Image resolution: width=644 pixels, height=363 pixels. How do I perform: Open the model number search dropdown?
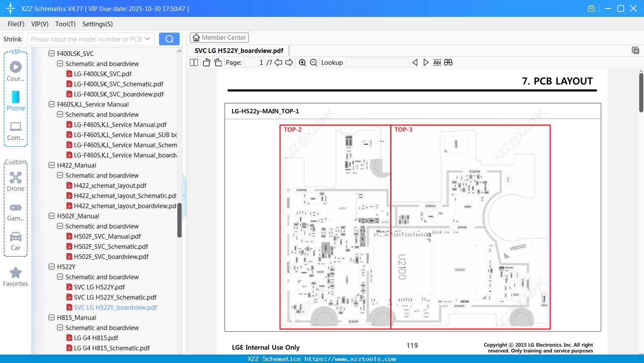tap(148, 38)
